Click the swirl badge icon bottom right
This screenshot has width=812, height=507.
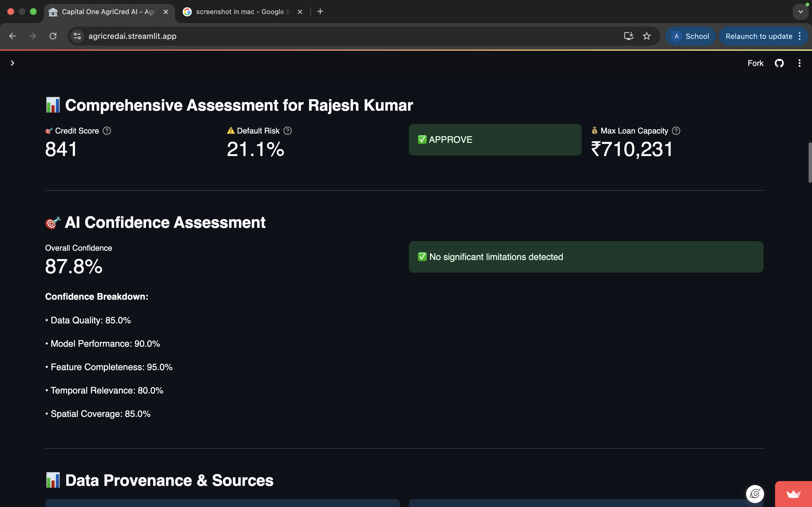(754, 493)
